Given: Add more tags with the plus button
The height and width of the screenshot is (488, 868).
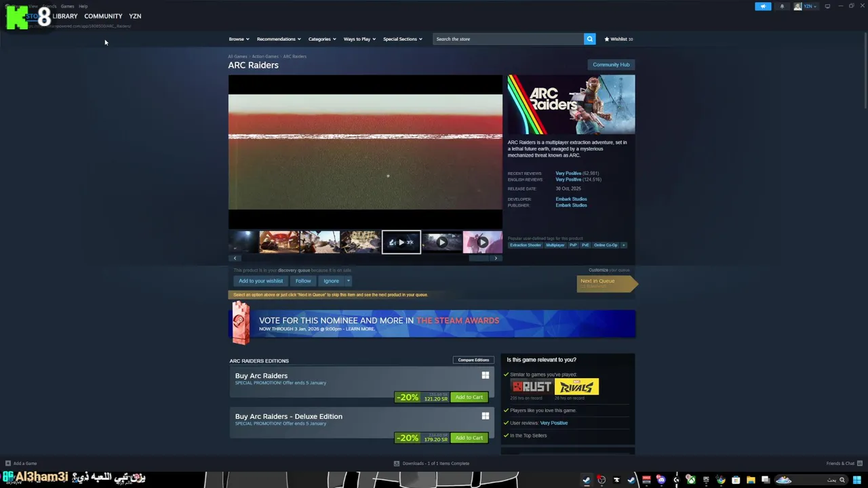Looking at the screenshot, I should (x=623, y=245).
